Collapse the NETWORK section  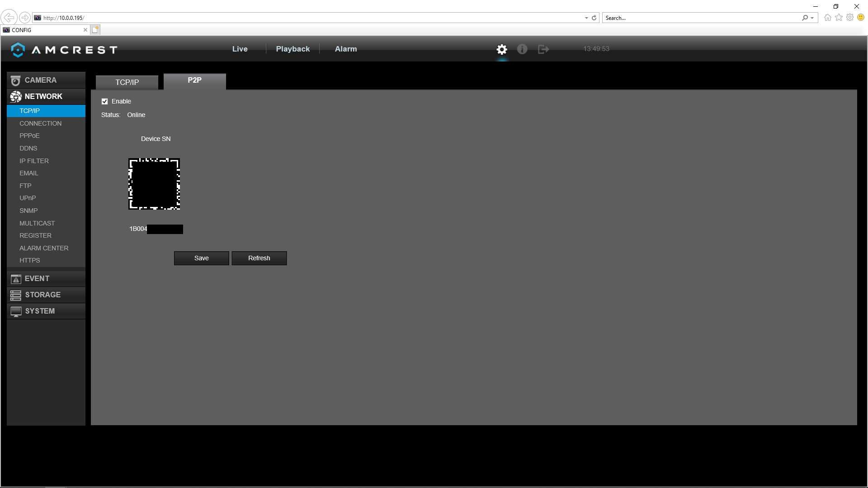coord(46,96)
